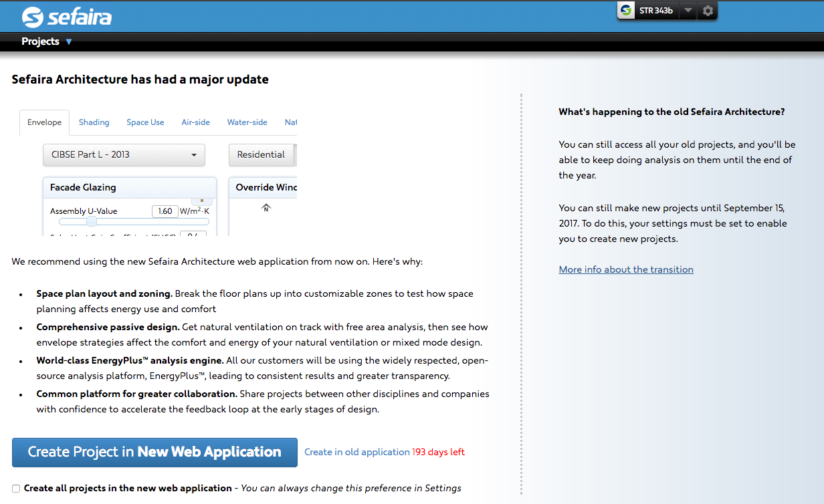Open the CIBSE Part L - 2013 dropdown
824x504 pixels.
[124, 154]
